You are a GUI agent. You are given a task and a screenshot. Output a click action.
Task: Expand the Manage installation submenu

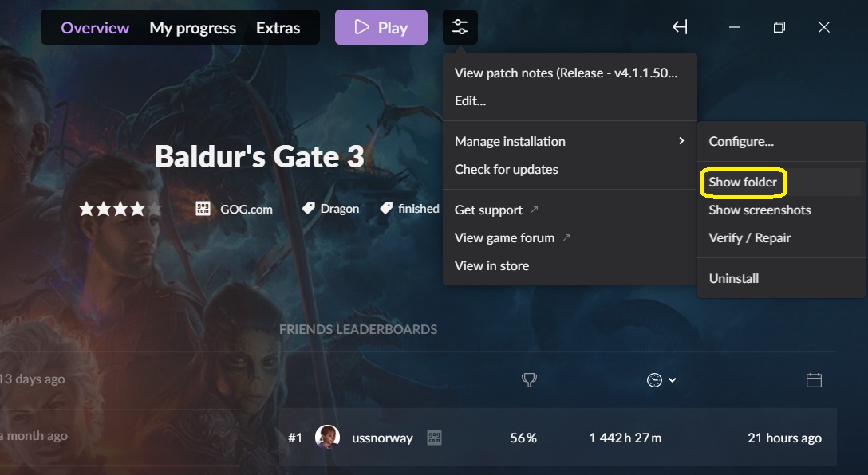(x=570, y=142)
